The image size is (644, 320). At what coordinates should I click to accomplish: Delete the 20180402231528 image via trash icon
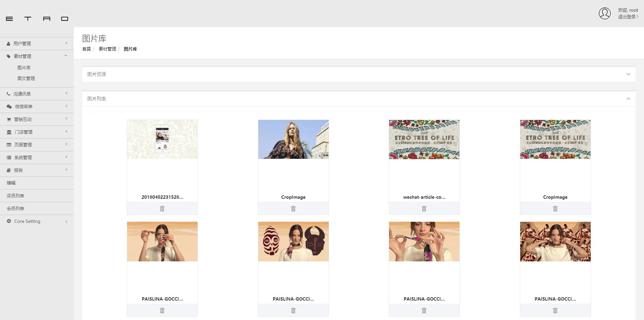click(162, 208)
